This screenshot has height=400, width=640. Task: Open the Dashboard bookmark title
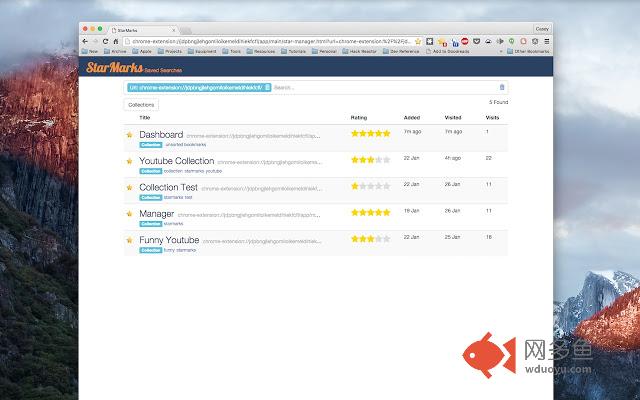161,134
